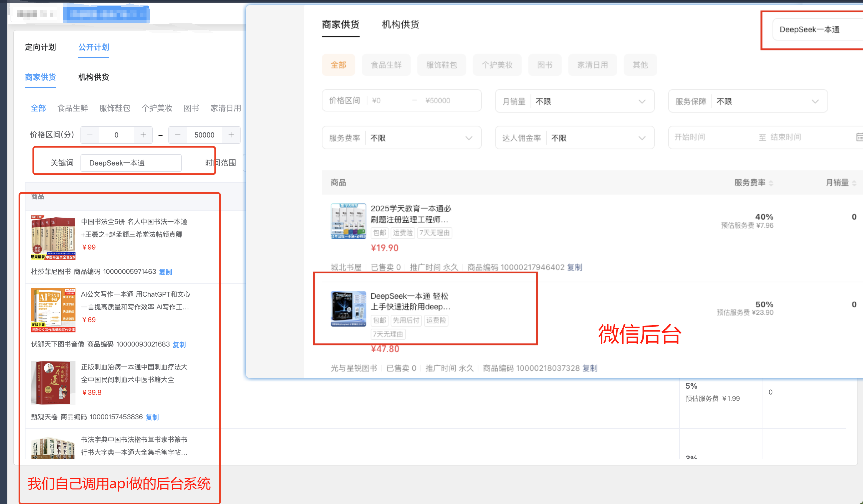
Task: Click AI公文写作一本通 product title
Action: pos(135,301)
